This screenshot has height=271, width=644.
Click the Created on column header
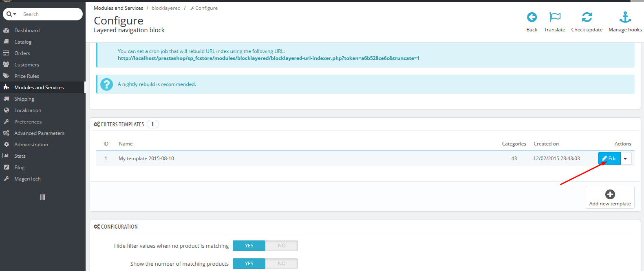tap(546, 144)
